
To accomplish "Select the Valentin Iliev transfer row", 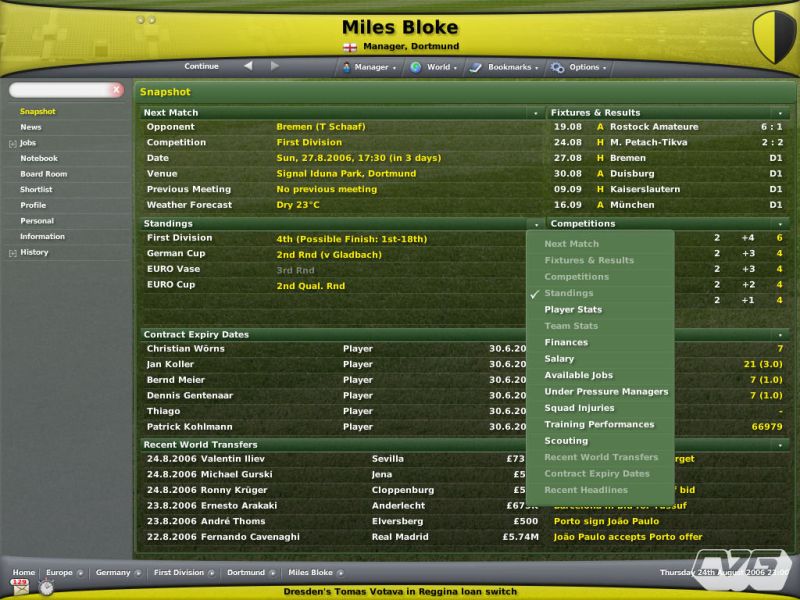I will [334, 459].
